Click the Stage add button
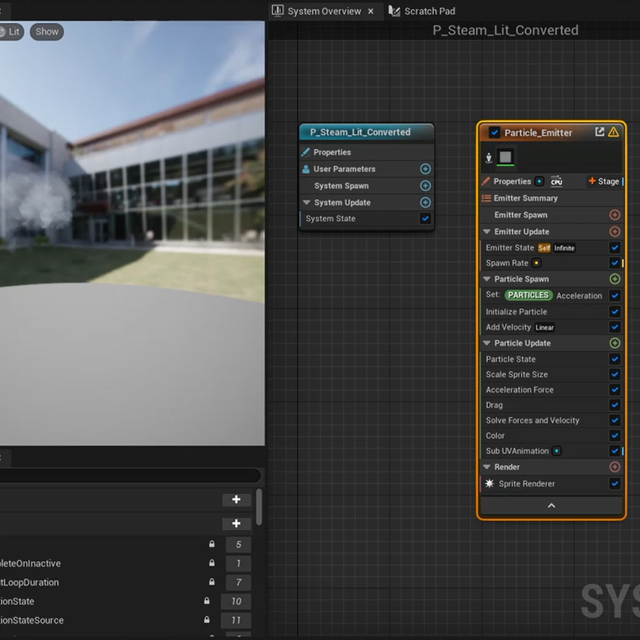This screenshot has height=640, width=640. 604,181
